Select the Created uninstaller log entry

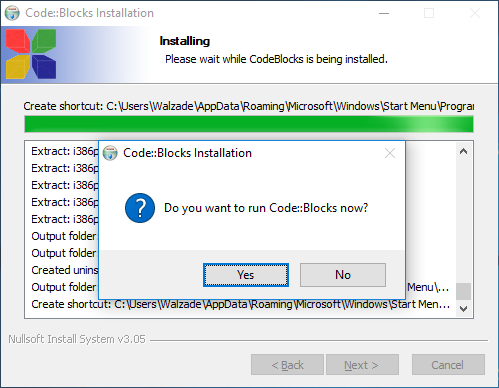tap(65, 270)
